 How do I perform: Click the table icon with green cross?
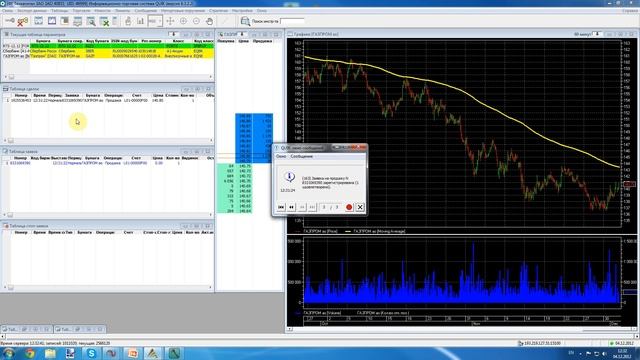[104, 21]
